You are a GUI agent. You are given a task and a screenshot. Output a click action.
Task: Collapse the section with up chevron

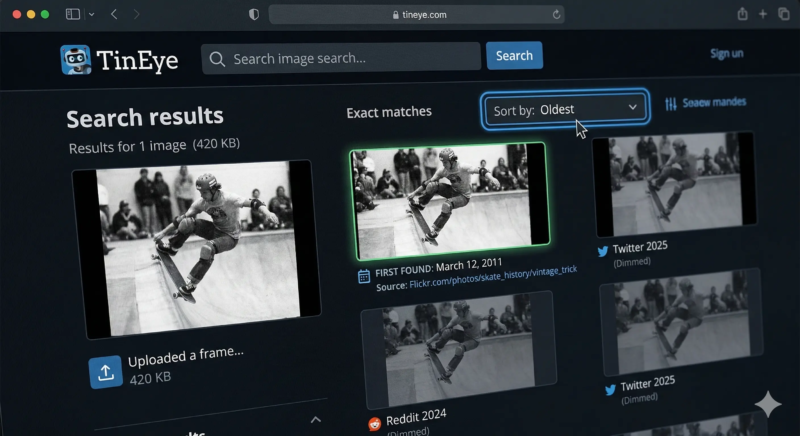pos(316,420)
